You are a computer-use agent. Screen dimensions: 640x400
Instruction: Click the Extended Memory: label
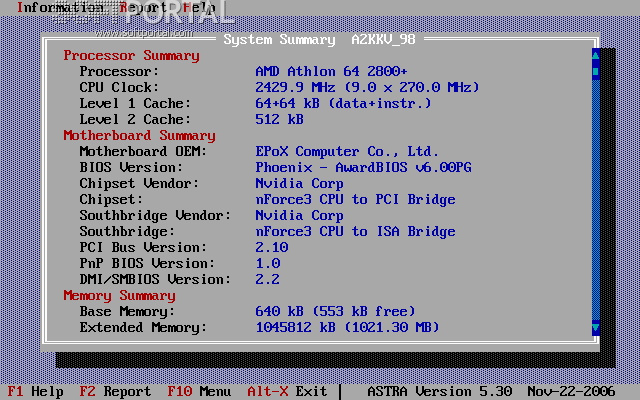point(143,327)
